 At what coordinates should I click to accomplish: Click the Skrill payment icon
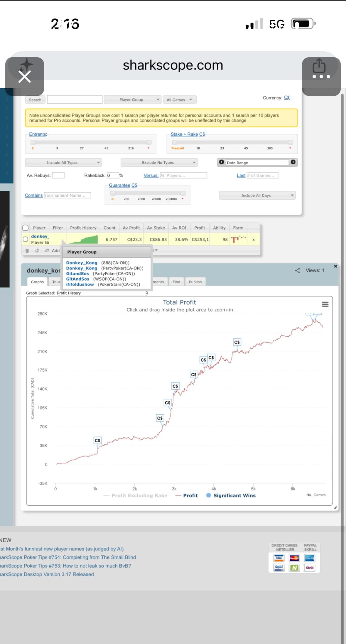point(310,568)
